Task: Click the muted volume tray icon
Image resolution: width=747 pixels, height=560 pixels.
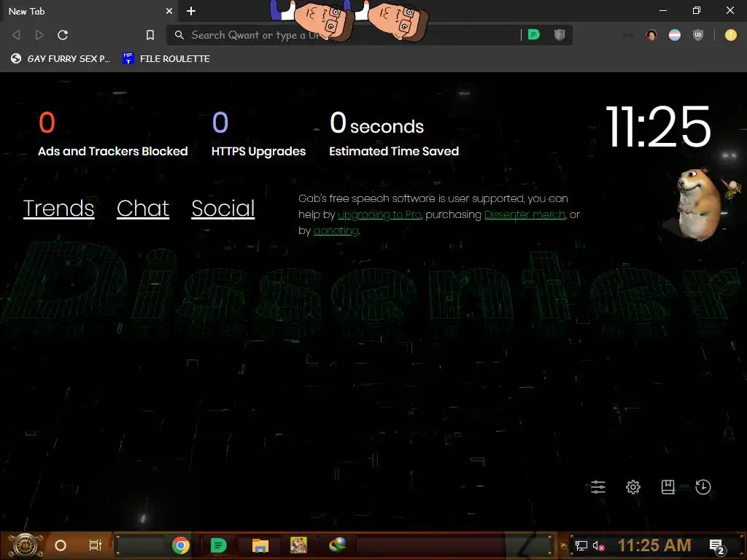Action: [x=598, y=545]
